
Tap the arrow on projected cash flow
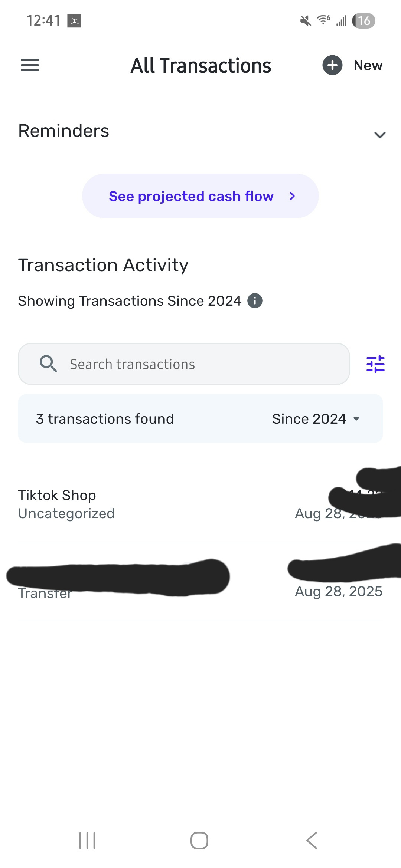pos(292,196)
